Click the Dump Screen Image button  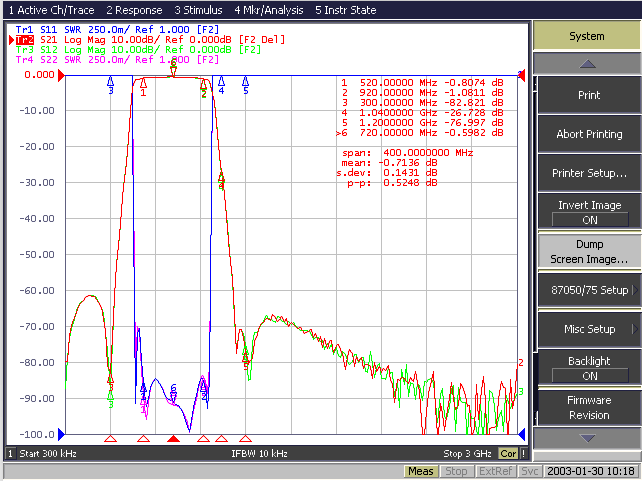tap(590, 251)
